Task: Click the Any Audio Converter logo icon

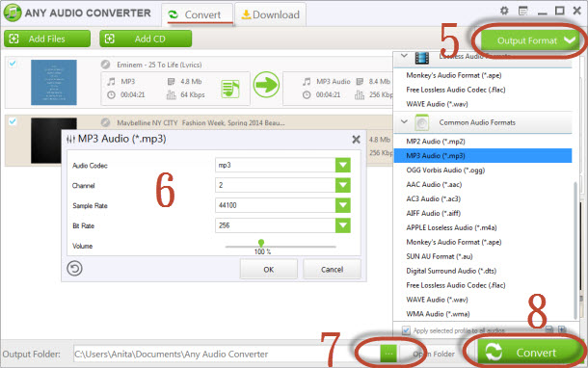Action: 13,13
